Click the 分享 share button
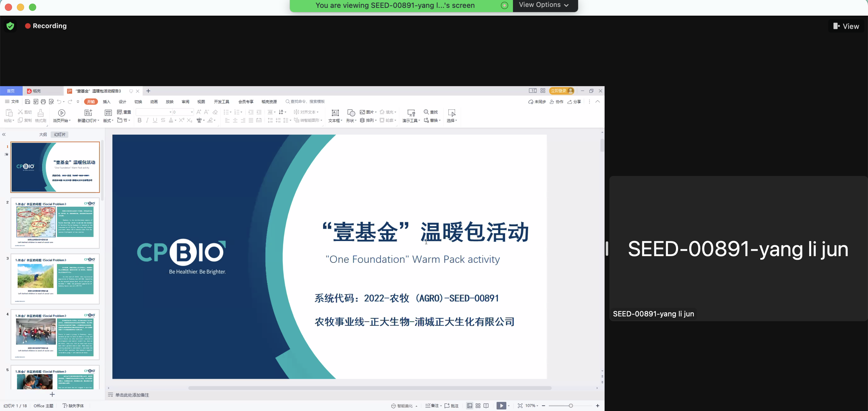Image resolution: width=868 pixels, height=411 pixels. tap(574, 102)
